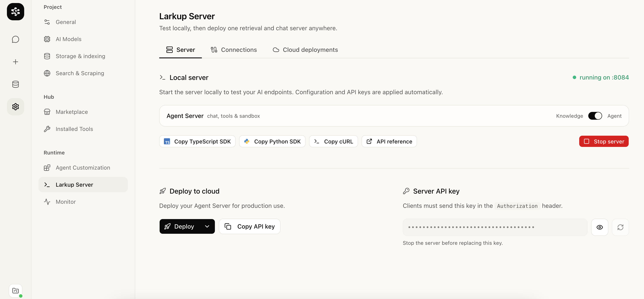Open Storage & indexing settings

83,56
